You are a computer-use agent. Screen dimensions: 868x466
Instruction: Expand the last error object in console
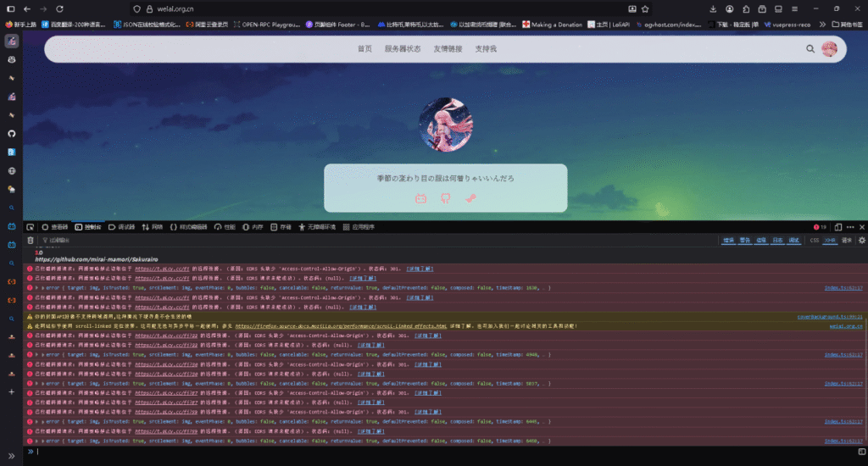point(36,441)
